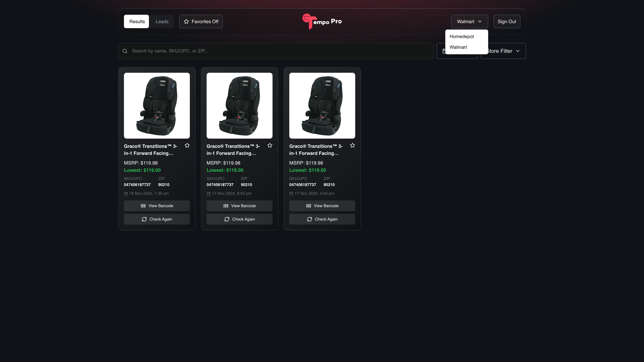Focus the name, SKU/UPC, ZIP search field
This screenshot has width=644, height=362.
pos(275,51)
